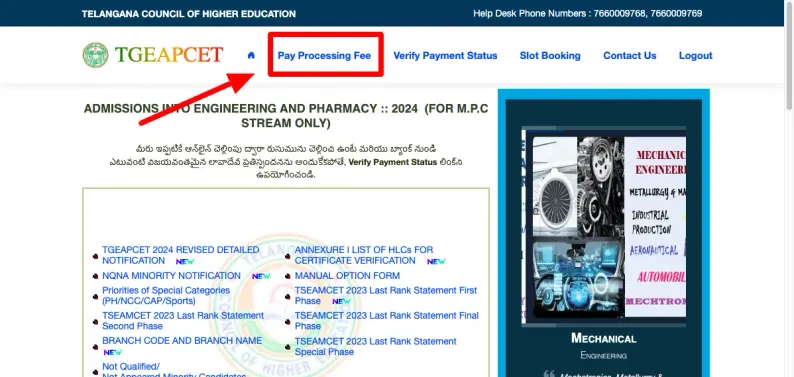Click the TGEAPCET emblem logo
Viewport: 794px width, 377px height.
click(x=95, y=55)
